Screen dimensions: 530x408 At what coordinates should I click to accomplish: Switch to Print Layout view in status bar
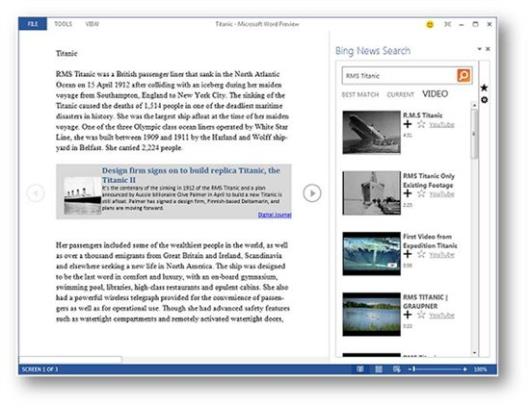379,369
